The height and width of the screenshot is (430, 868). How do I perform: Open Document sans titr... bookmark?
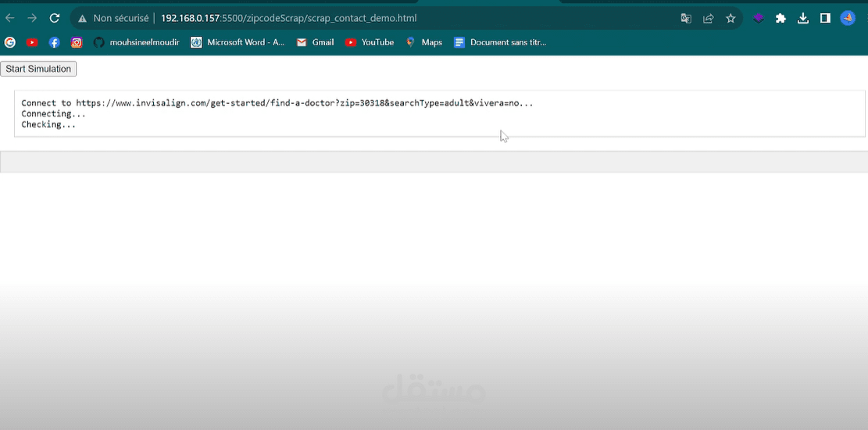pyautogui.click(x=501, y=42)
